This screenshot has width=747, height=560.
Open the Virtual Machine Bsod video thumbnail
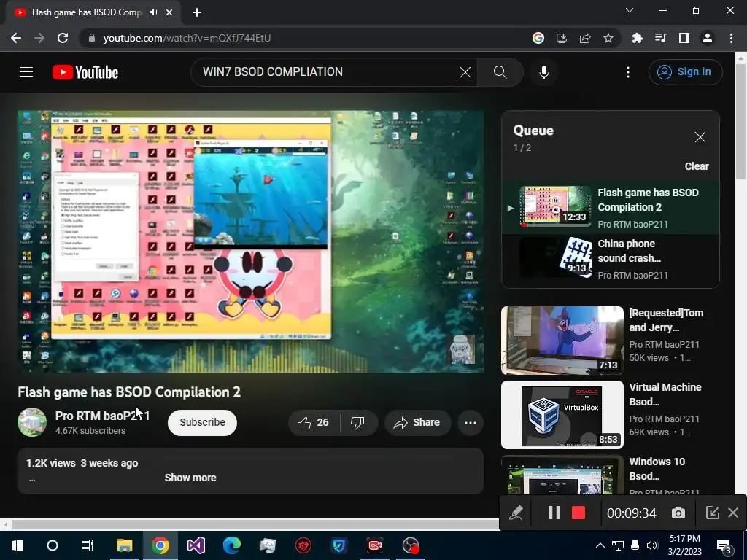pyautogui.click(x=562, y=415)
